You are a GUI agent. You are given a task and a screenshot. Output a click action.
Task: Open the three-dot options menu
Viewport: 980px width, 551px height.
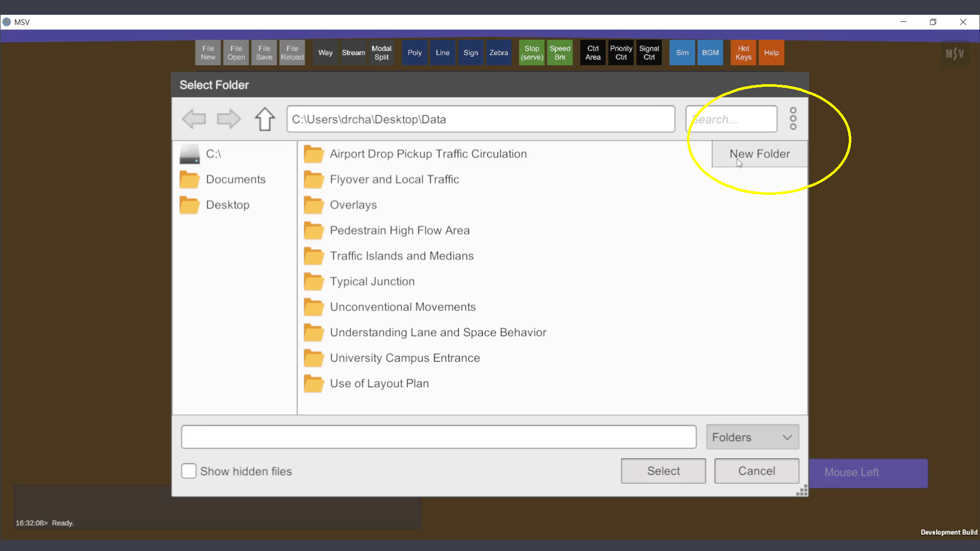click(793, 118)
